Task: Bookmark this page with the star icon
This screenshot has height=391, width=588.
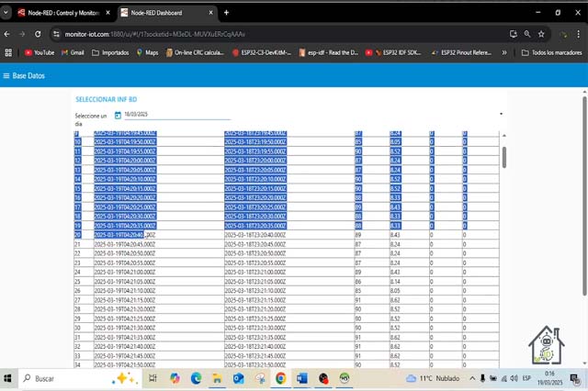Action: pyautogui.click(x=541, y=33)
